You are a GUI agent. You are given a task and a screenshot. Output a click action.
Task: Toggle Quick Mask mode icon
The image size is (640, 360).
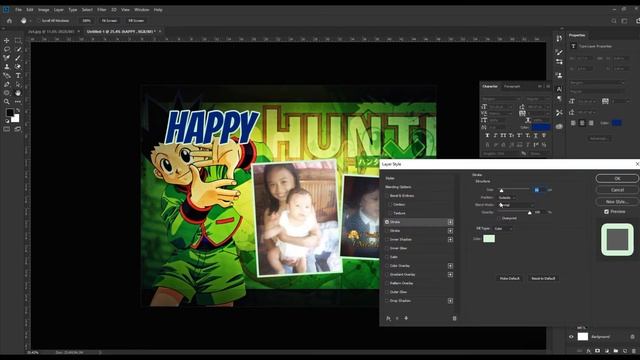[x=7, y=129]
